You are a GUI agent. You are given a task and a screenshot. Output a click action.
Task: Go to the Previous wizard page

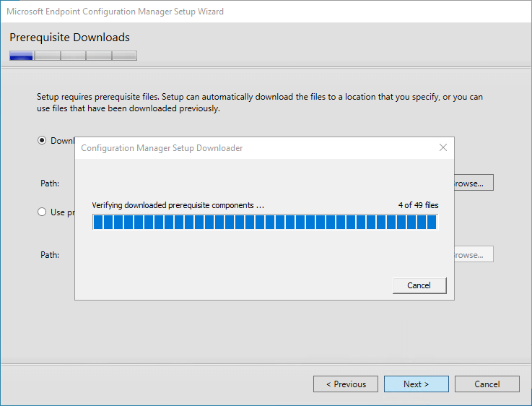point(346,384)
